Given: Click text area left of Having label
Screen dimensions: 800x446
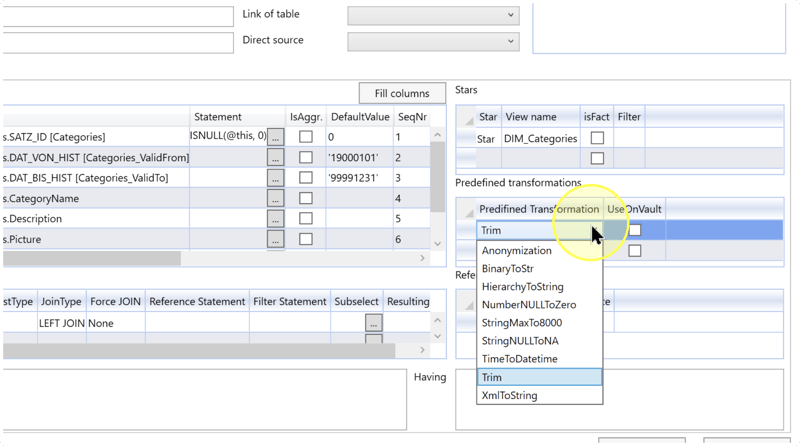Looking at the screenshot, I should pyautogui.click(x=204, y=400).
